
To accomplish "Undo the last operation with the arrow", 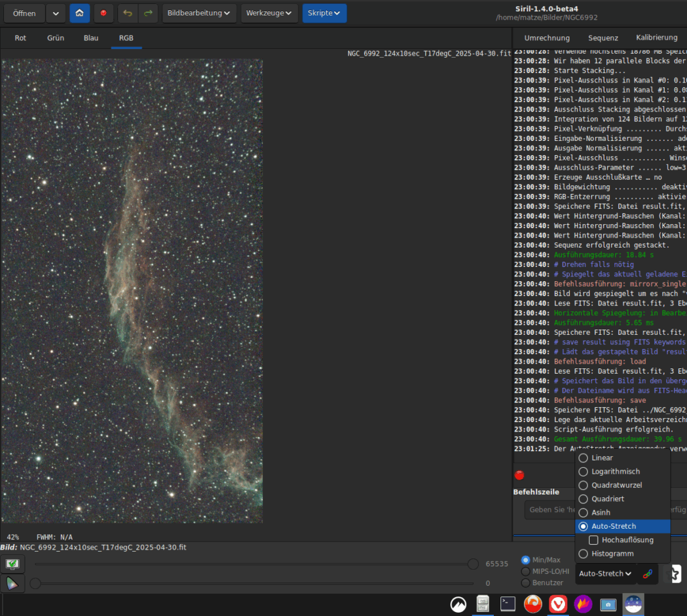I will (x=127, y=13).
